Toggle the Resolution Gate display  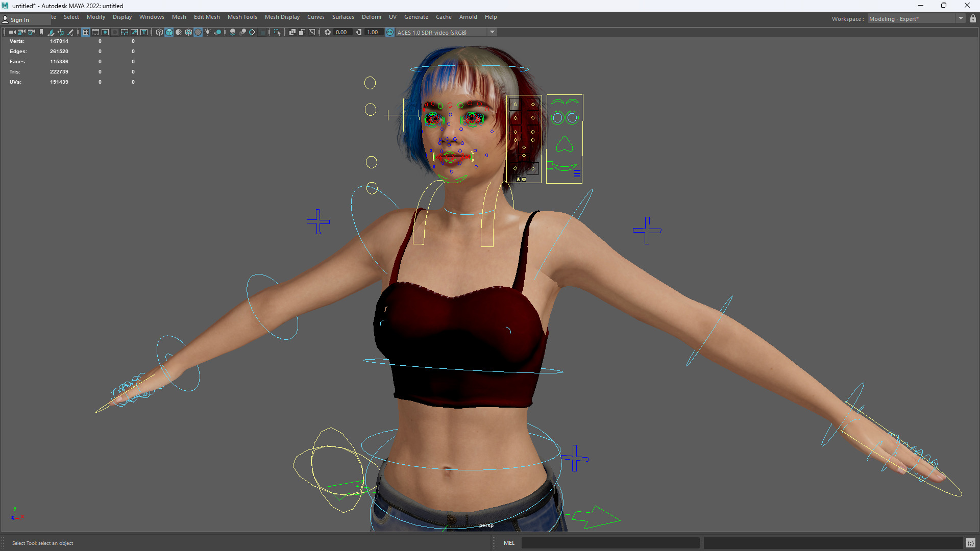[x=105, y=32]
